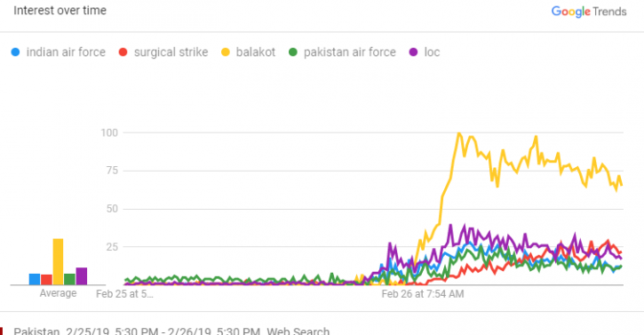Select the balakot term label
The width and height of the screenshot is (644, 335).
(x=256, y=52)
